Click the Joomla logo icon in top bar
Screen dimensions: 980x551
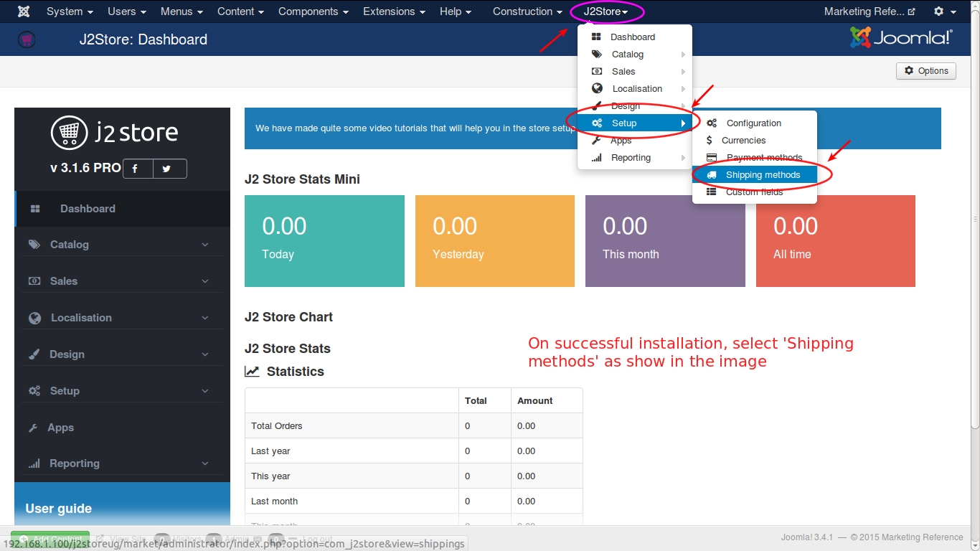[24, 11]
